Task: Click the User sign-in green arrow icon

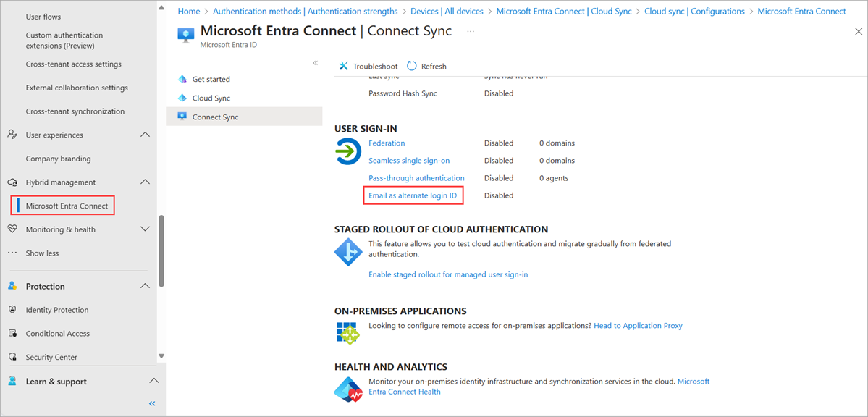Action: pos(348,152)
